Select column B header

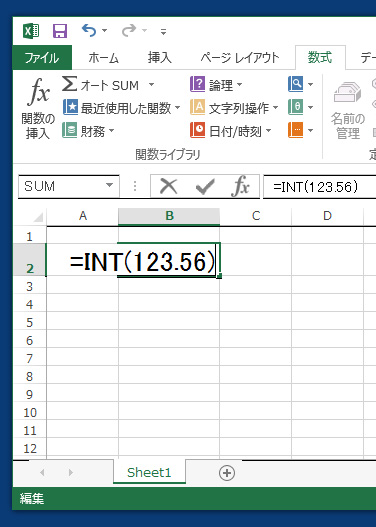(169, 216)
